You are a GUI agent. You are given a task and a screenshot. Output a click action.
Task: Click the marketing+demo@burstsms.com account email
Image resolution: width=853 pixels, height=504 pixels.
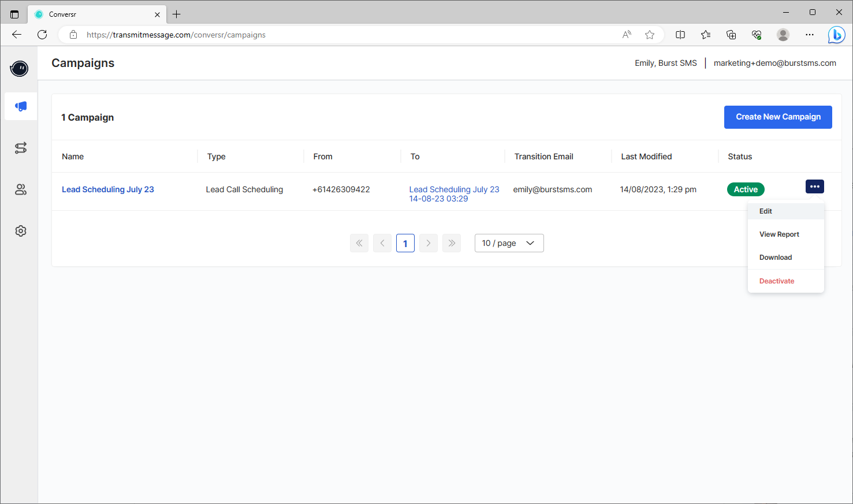775,63
